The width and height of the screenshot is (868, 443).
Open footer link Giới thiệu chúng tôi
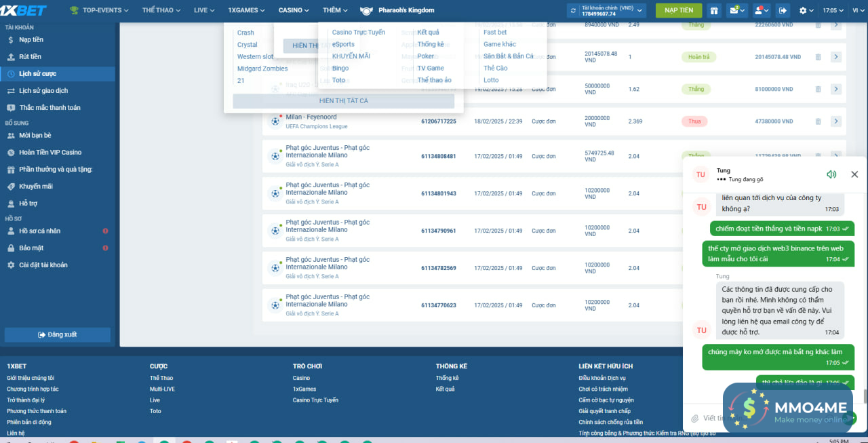(31, 378)
